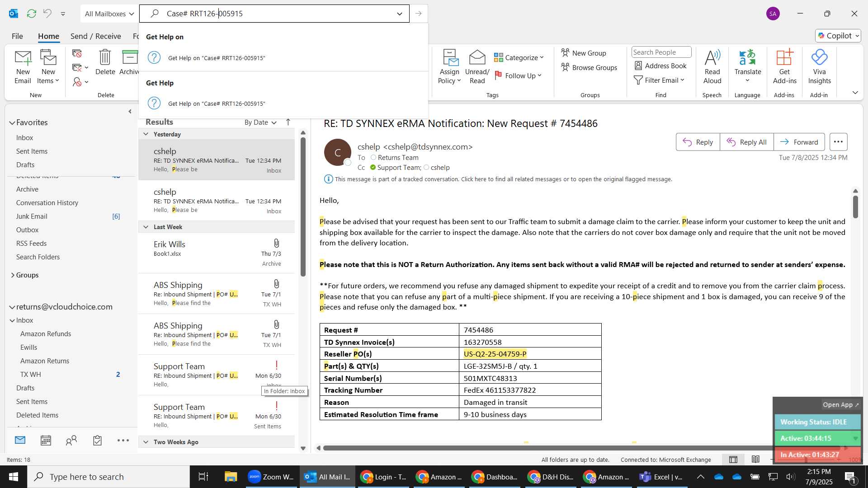The height and width of the screenshot is (488, 868).
Task: Open the File tab
Action: pyautogui.click(x=17, y=36)
